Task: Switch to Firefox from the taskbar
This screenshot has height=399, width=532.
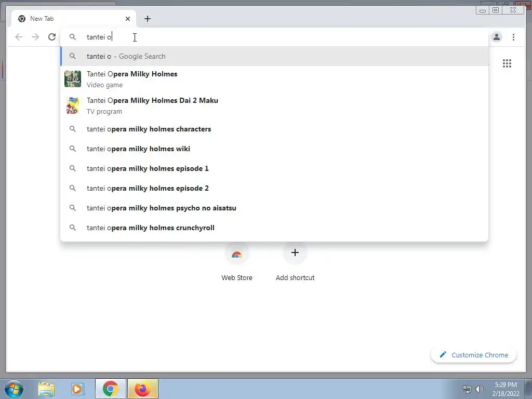Action: [143, 389]
